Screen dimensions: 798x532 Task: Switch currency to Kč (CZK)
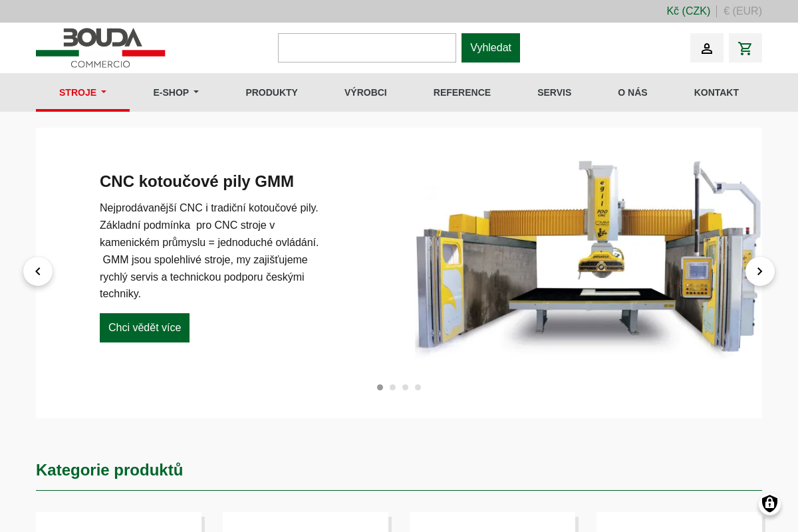[688, 11]
